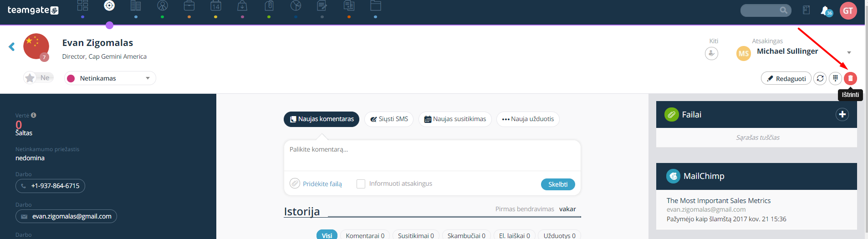Viewport: 868px width, 239px height.
Task: Open the notepad with pencil icon
Action: (322, 5)
